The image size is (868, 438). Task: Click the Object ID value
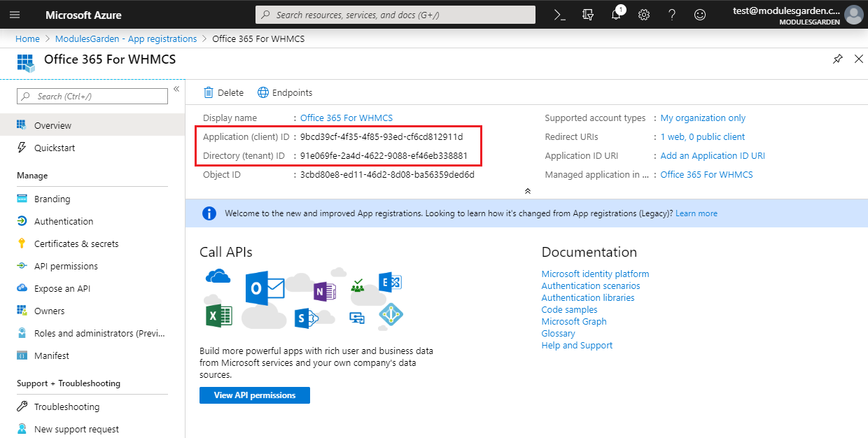(387, 175)
